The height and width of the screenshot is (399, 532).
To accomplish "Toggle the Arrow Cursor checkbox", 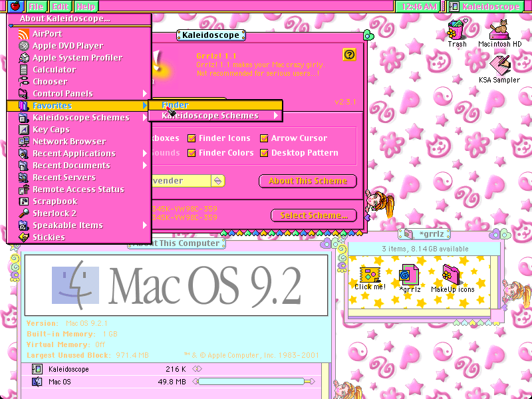I will coord(263,138).
